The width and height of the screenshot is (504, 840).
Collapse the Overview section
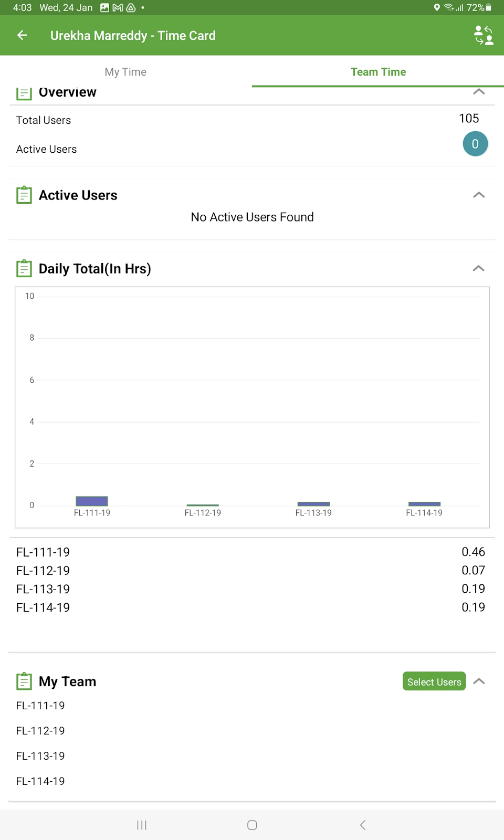pyautogui.click(x=479, y=92)
